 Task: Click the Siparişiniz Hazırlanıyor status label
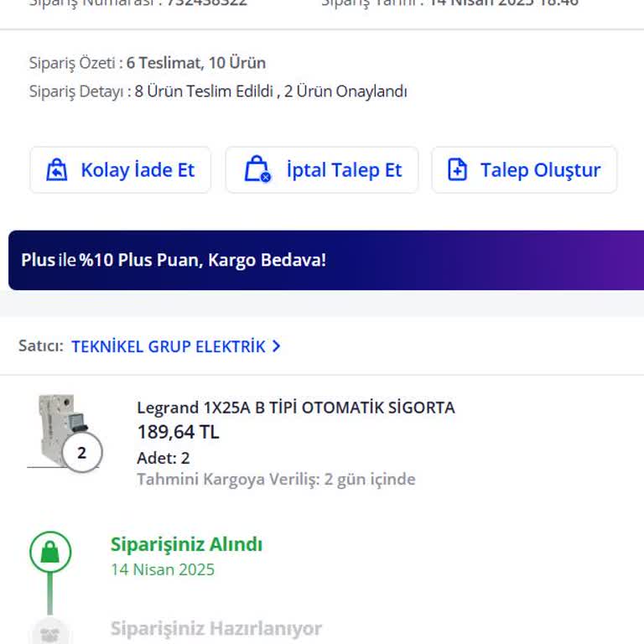pos(216,628)
